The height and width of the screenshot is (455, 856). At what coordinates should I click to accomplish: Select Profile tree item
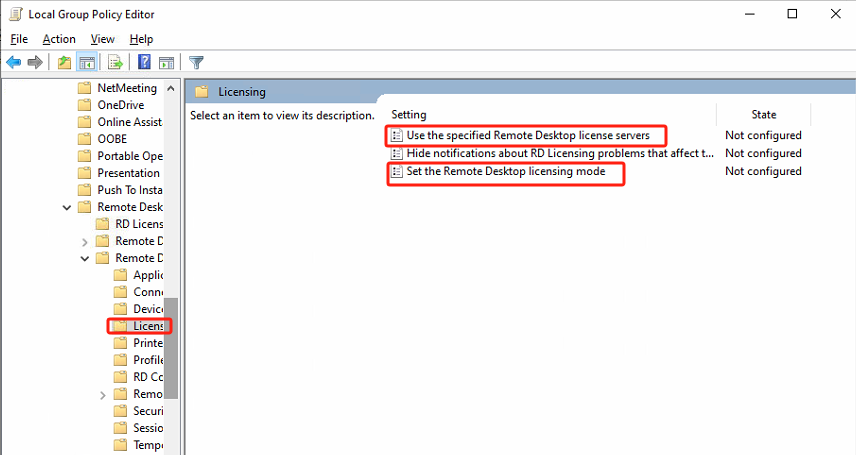(x=148, y=360)
